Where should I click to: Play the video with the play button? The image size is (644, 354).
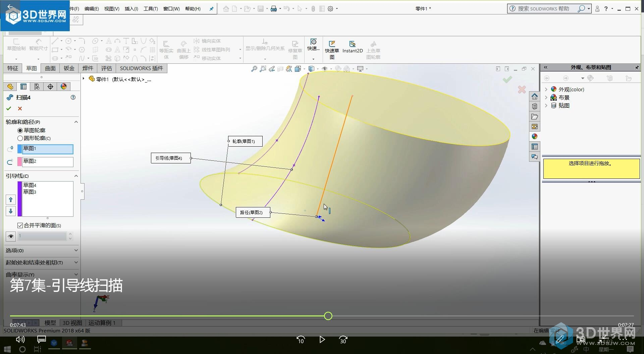(322, 340)
